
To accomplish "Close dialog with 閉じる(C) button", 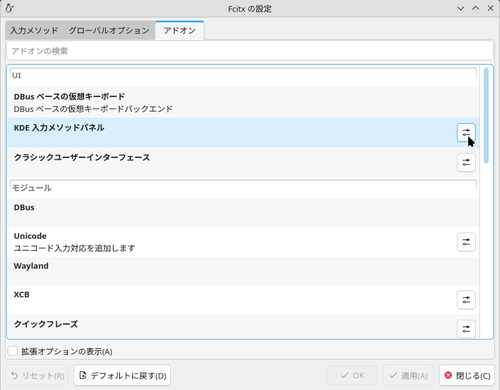I will (467, 376).
